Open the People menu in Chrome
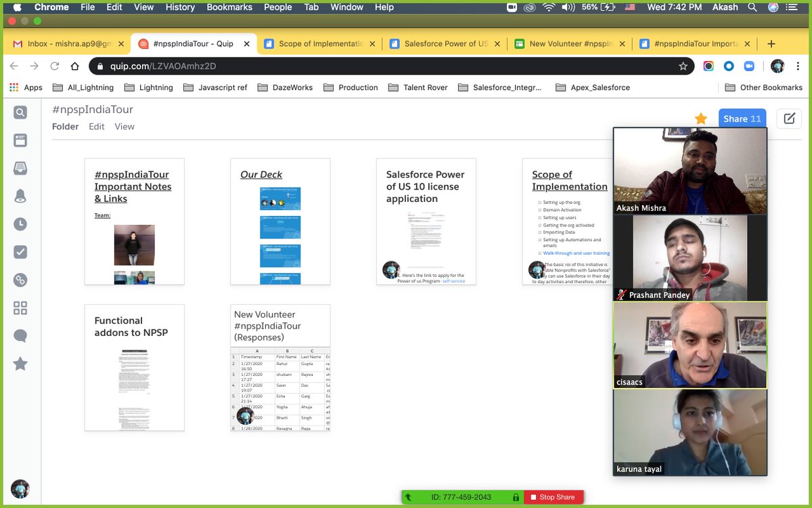The image size is (812, 508). (278, 7)
